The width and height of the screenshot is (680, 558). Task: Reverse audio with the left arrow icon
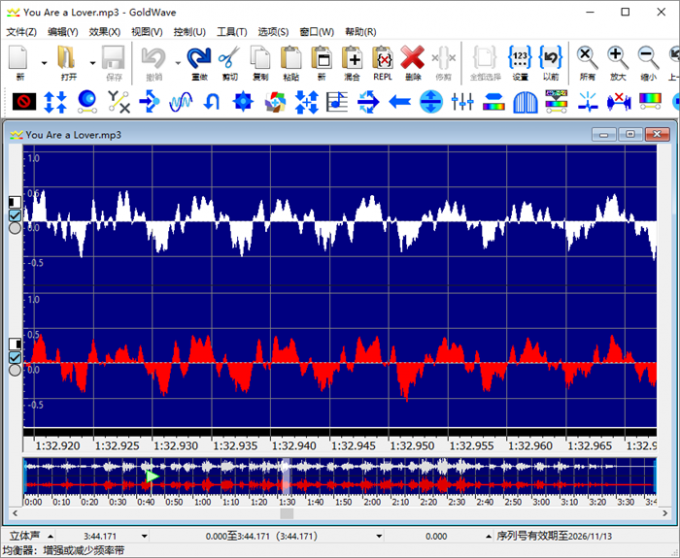tap(400, 102)
